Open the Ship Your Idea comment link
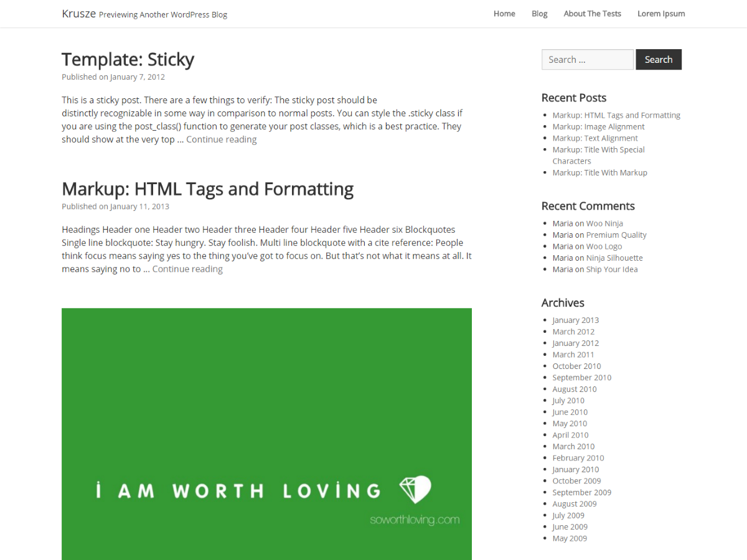Screen dimensions: 747x560 pos(611,269)
